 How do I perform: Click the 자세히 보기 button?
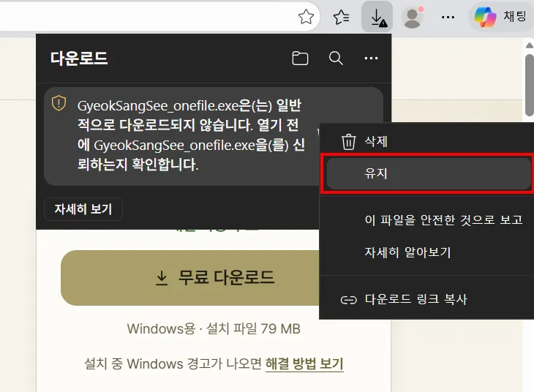point(83,209)
